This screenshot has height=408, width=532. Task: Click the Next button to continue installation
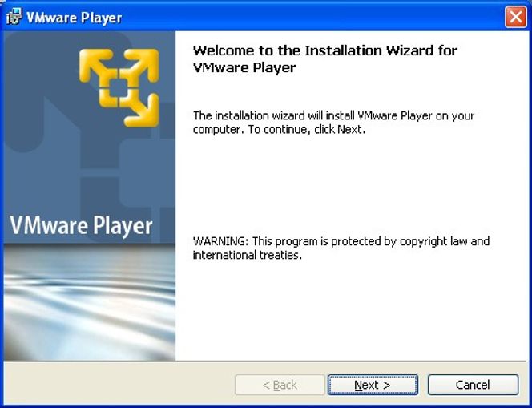(x=373, y=385)
